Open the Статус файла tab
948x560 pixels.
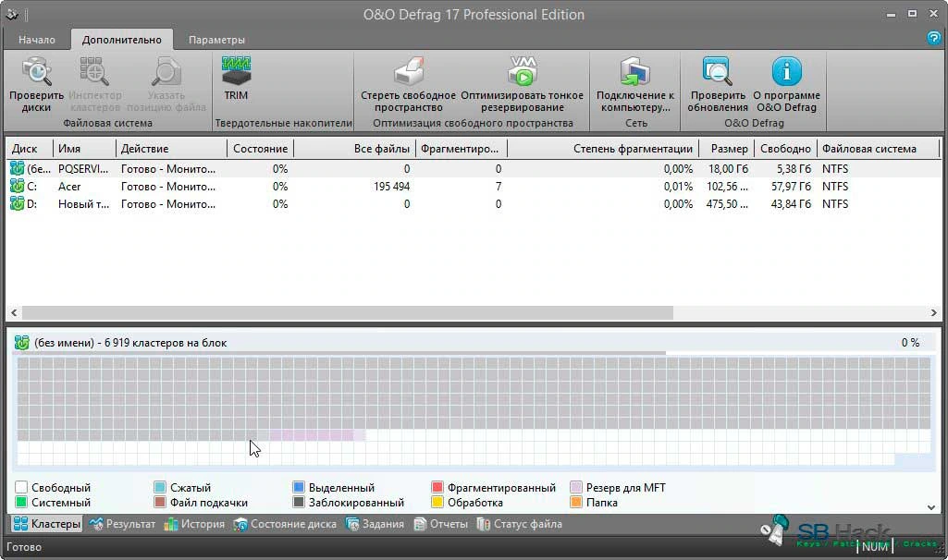click(520, 524)
